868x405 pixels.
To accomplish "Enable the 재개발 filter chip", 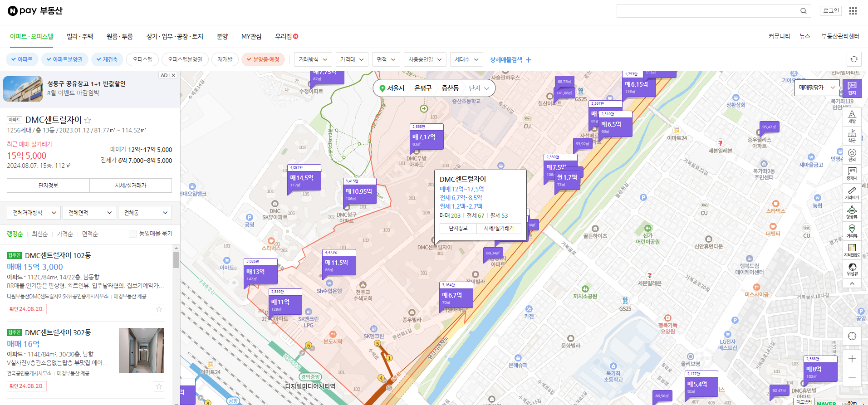I will coord(225,59).
